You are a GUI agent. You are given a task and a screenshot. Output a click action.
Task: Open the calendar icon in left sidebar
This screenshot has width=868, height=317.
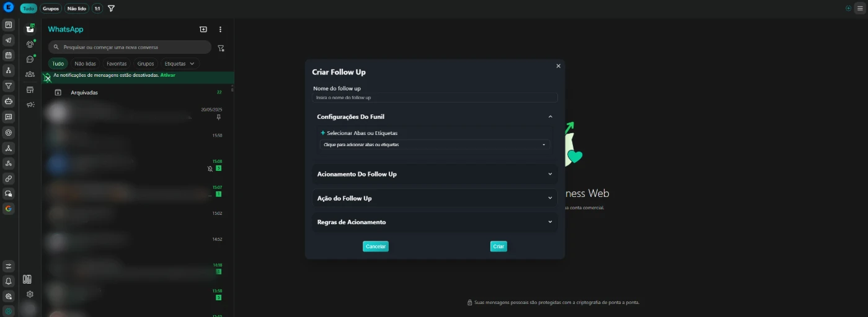[9, 55]
